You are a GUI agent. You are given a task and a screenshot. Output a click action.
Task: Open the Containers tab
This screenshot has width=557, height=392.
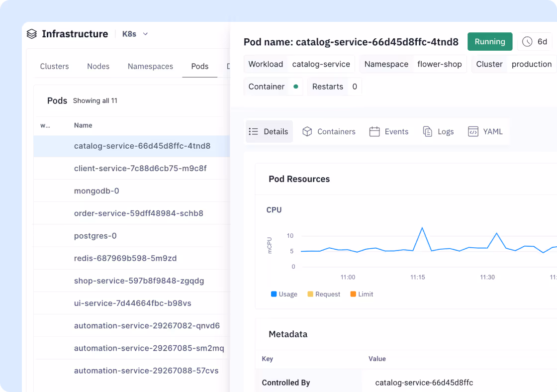(x=329, y=131)
